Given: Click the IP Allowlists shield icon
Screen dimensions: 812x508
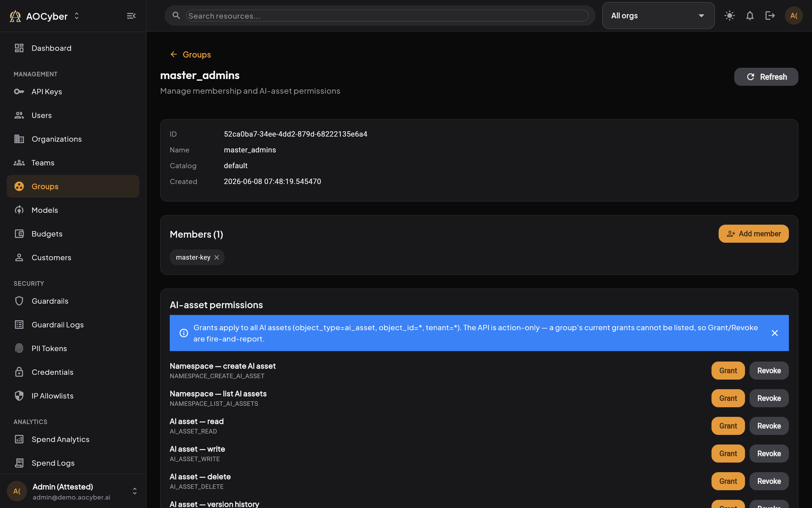Looking at the screenshot, I should [19, 396].
